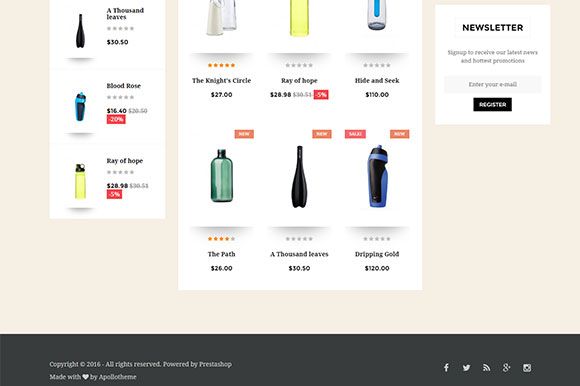580x386 pixels.
Task: Open The Path green bottle image
Action: pyautogui.click(x=222, y=176)
